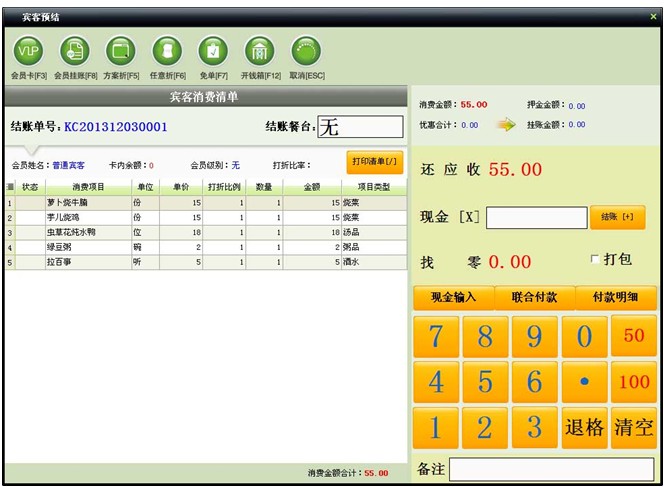The image size is (664, 487).
Task: Select the 方案折 plan discount icon
Action: (x=121, y=51)
